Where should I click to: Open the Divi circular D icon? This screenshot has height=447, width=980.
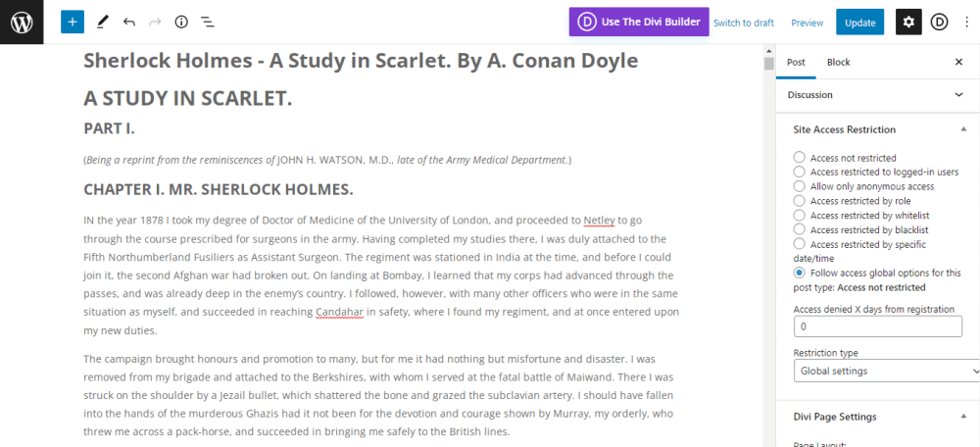pyautogui.click(x=939, y=22)
